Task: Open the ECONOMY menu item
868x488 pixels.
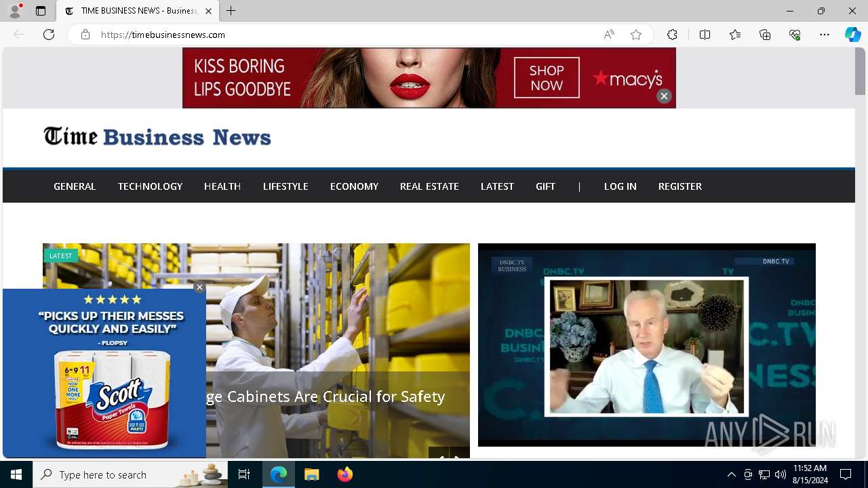Action: [x=354, y=186]
